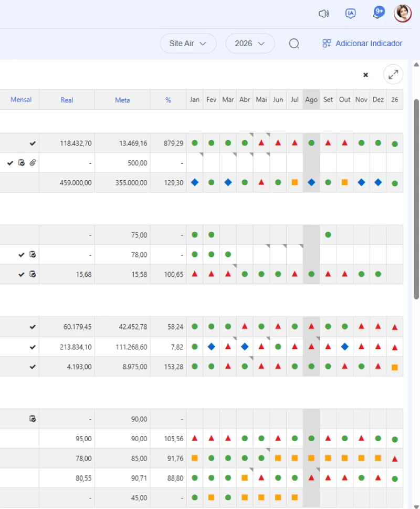Viewport: 420px width, 509px height.
Task: Click the checkmark in the 15,68 row
Action: 22,274
